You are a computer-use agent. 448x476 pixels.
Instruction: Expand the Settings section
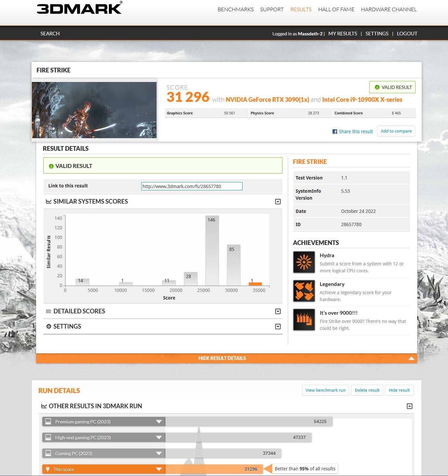tap(278, 327)
